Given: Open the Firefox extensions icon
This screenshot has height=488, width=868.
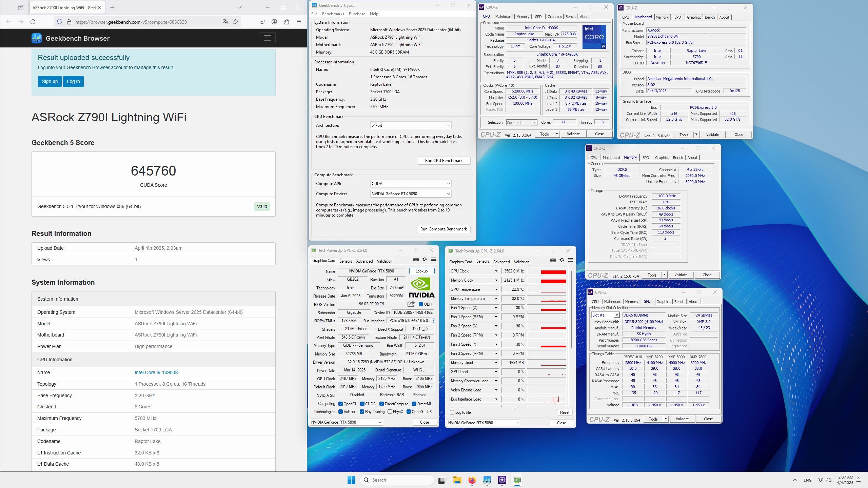Looking at the screenshot, I should pyautogui.click(x=287, y=22).
